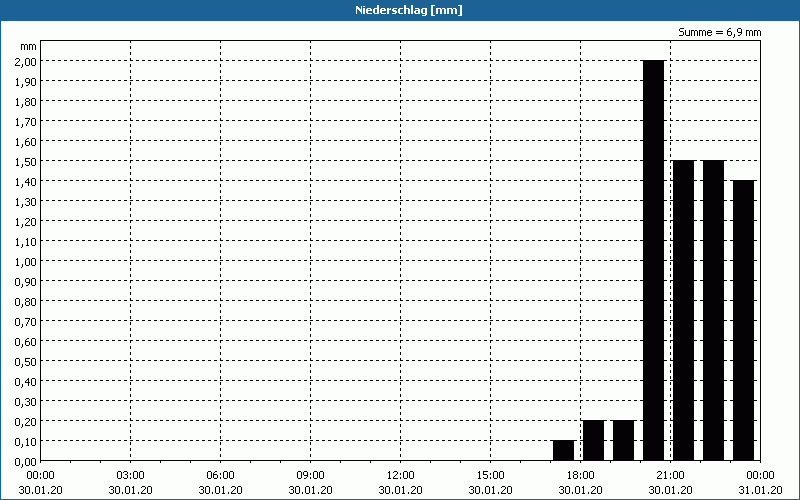Click the 1,50 mm bar beside the 1,40 bar
This screenshot has height=500, width=800.
[714, 310]
